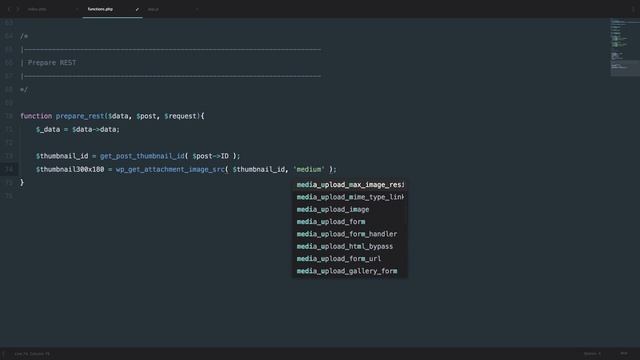The width and height of the screenshot is (640, 360).
Task: Select media_upload_form suggestion
Action: pos(350,222)
